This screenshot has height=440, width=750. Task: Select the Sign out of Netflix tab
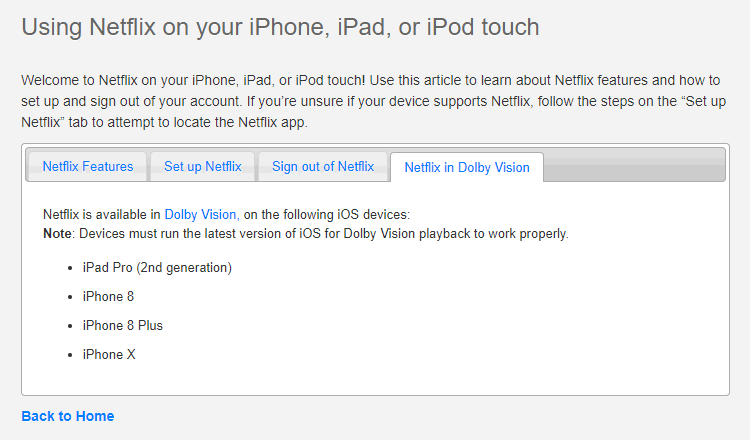(323, 167)
